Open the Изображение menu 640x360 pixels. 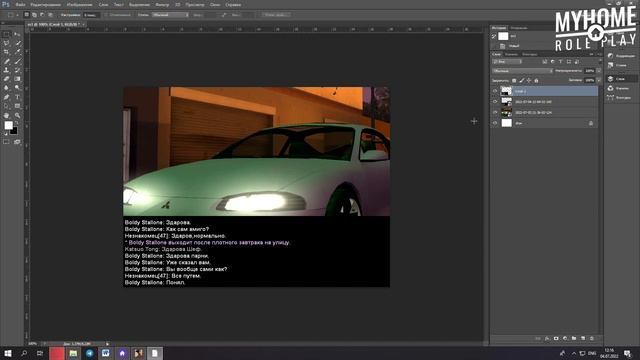pos(80,4)
